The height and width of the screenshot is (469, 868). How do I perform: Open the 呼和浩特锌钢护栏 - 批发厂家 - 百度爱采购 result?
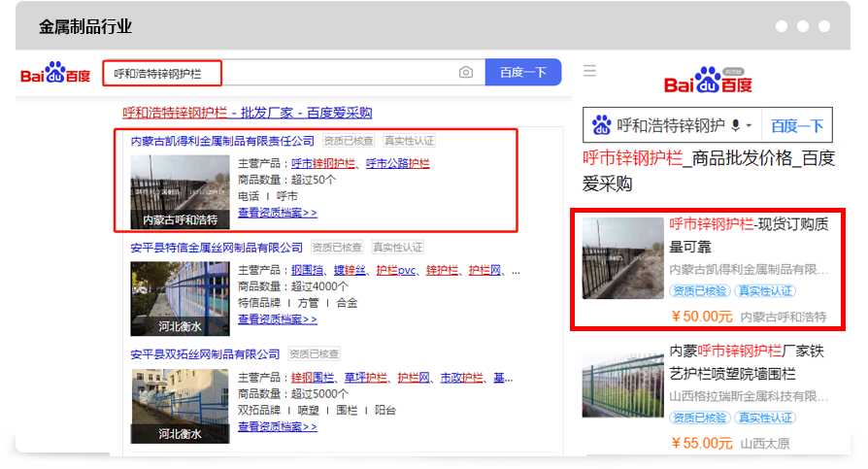tap(247, 113)
